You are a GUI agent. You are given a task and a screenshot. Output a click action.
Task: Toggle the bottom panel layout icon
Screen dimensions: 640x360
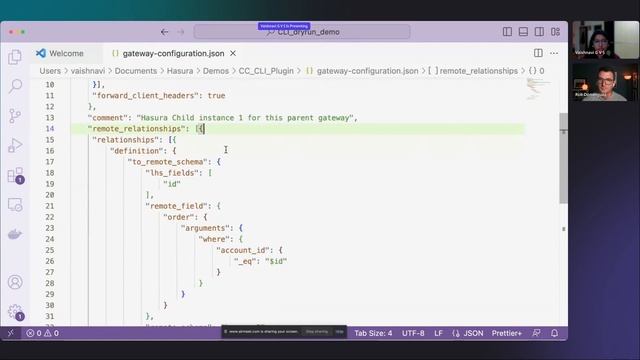[523, 32]
